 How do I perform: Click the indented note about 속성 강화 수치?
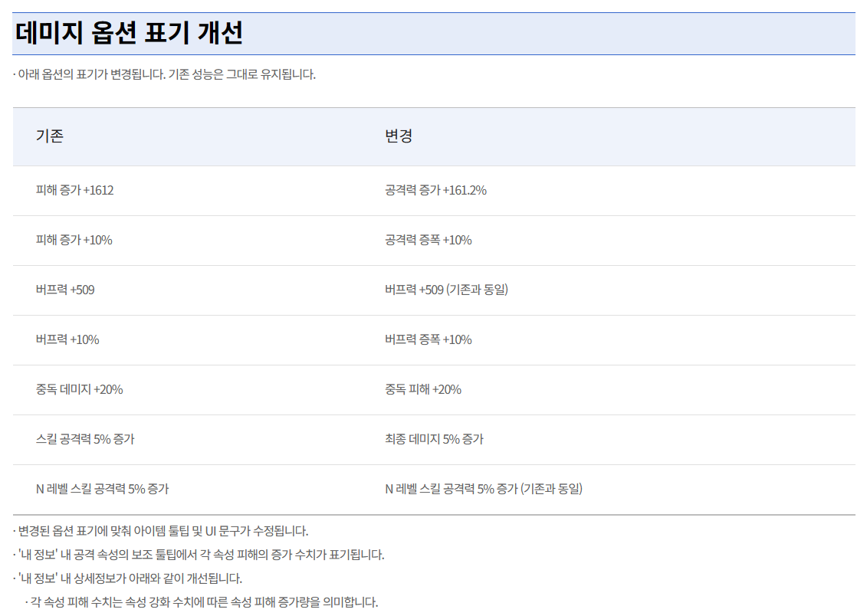pyautogui.click(x=204, y=602)
